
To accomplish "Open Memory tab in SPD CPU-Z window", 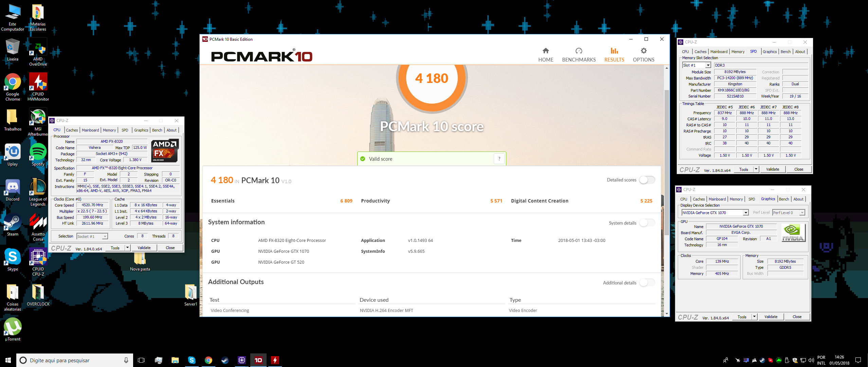I will pos(738,52).
